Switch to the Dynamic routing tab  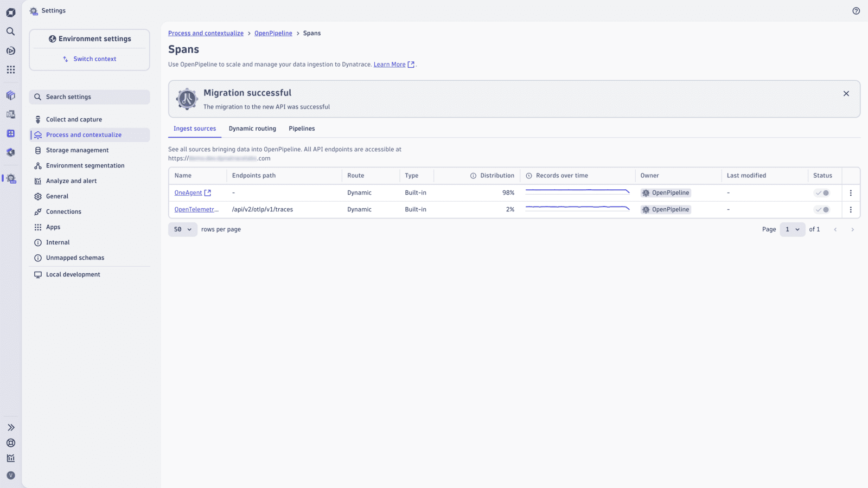[x=252, y=129]
